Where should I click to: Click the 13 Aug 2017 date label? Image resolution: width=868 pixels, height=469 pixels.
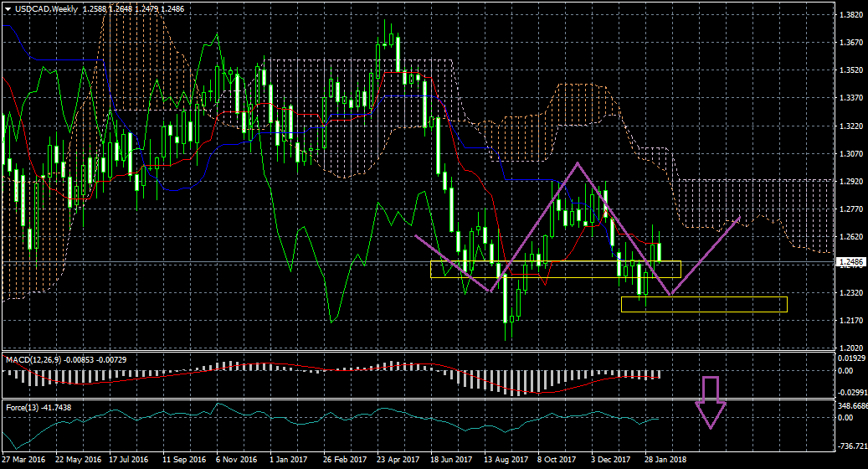pyautogui.click(x=506, y=460)
